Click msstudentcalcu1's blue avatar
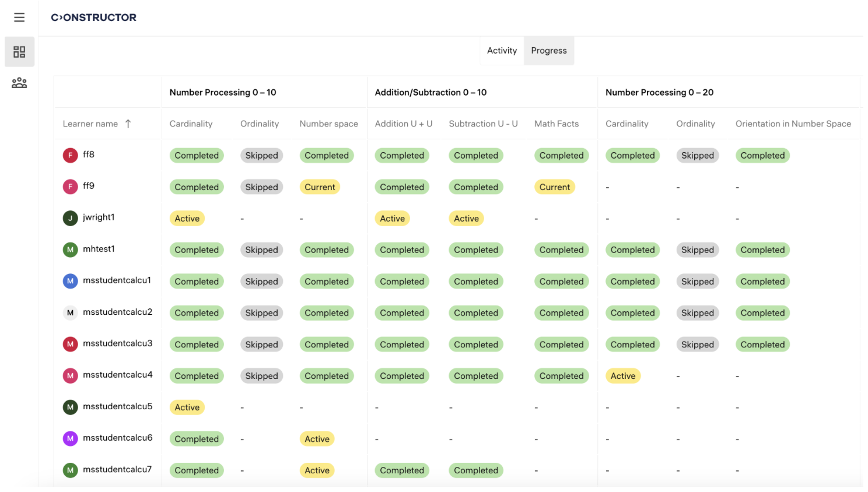Image resolution: width=868 pixels, height=492 pixels. click(x=70, y=281)
